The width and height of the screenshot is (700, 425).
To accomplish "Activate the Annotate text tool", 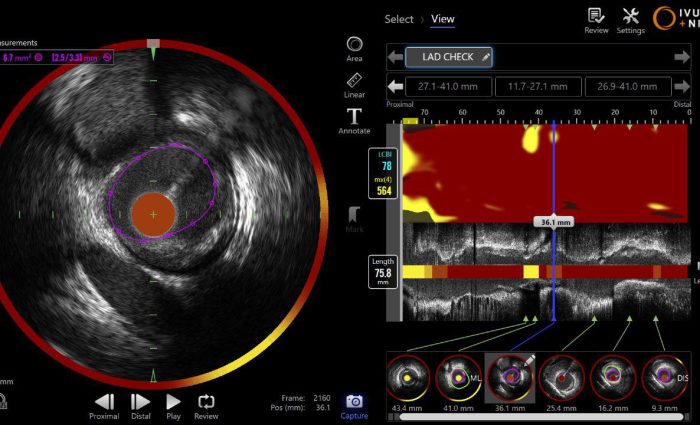I will pos(354,119).
